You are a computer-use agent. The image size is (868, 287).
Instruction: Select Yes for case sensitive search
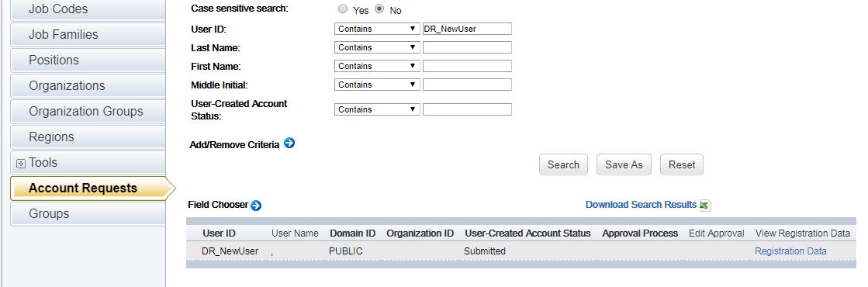(x=343, y=9)
